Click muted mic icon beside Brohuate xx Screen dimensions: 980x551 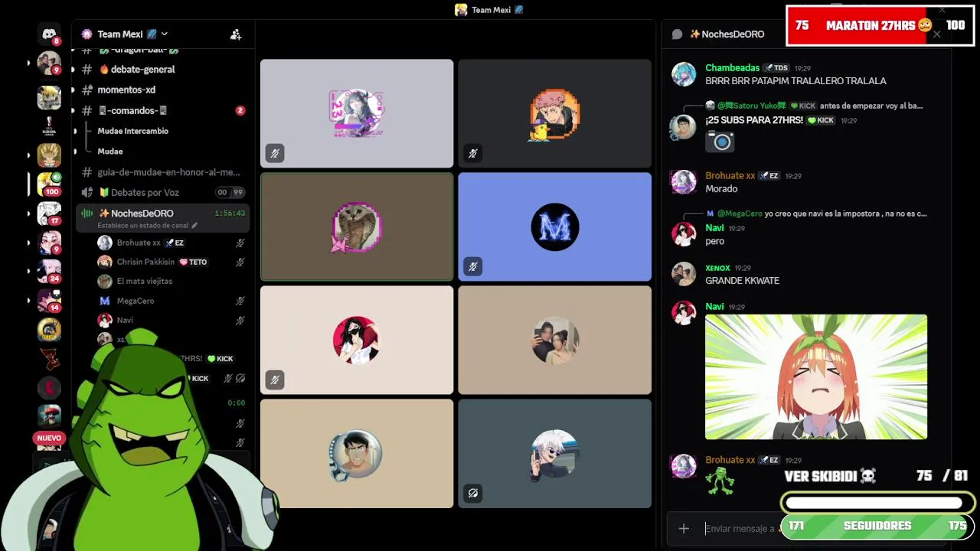pos(240,243)
